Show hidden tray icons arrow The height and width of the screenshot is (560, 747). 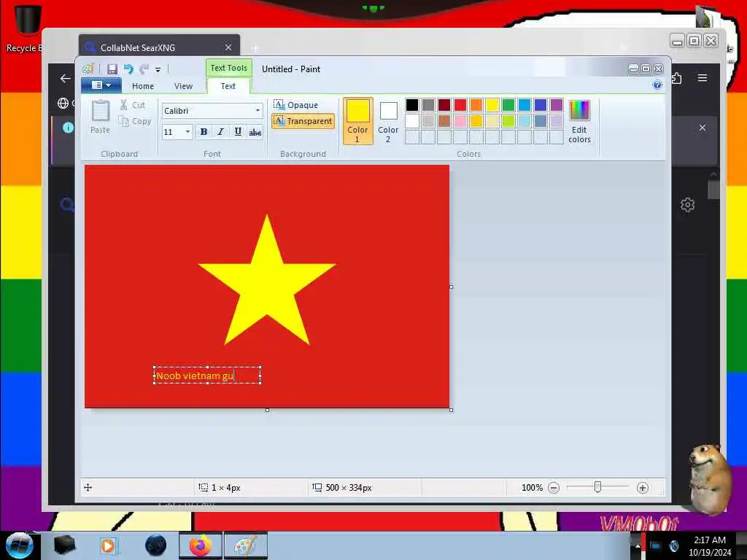[x=638, y=545]
